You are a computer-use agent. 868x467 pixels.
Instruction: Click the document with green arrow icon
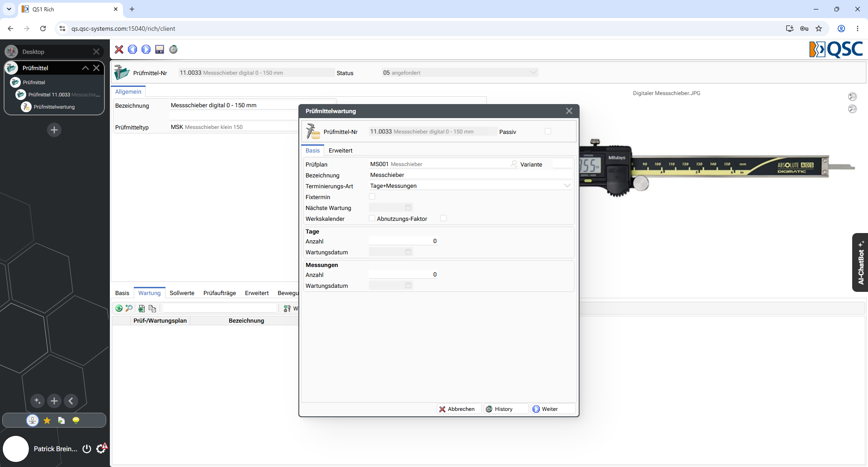click(61, 420)
